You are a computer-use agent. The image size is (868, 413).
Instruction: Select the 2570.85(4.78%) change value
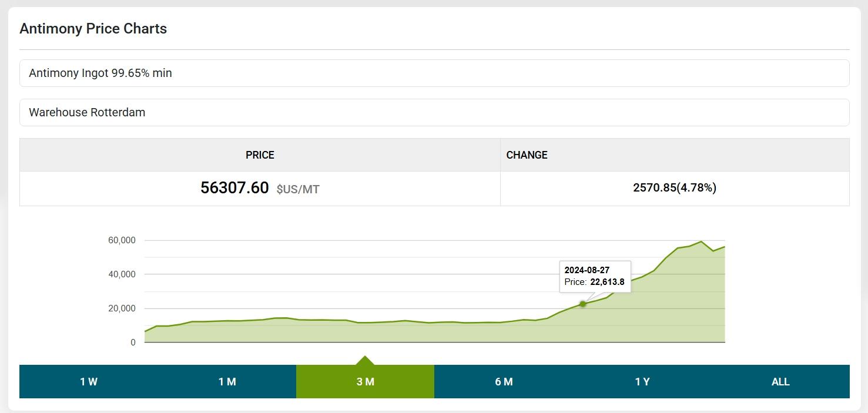(x=674, y=188)
